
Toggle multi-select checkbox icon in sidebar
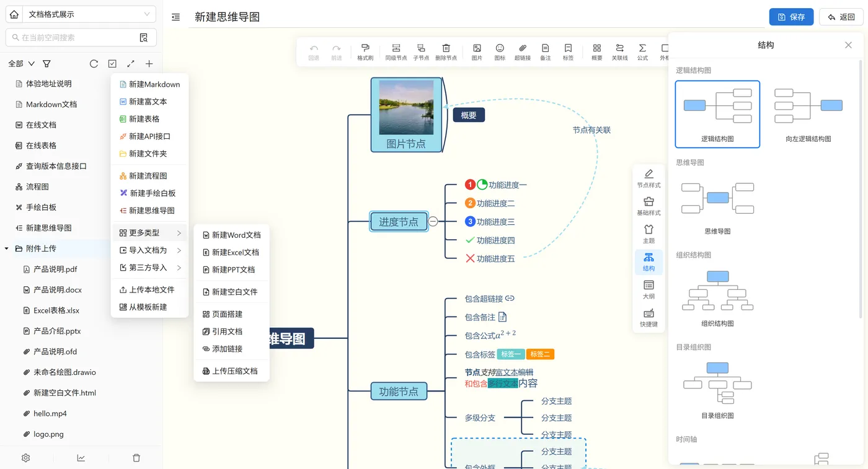112,63
